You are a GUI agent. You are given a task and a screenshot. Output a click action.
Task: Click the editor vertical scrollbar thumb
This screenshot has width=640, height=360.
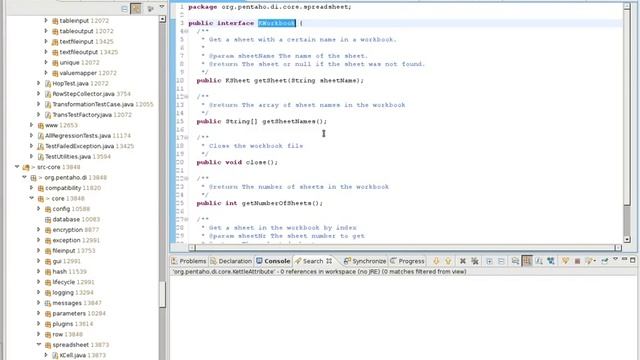(627, 108)
